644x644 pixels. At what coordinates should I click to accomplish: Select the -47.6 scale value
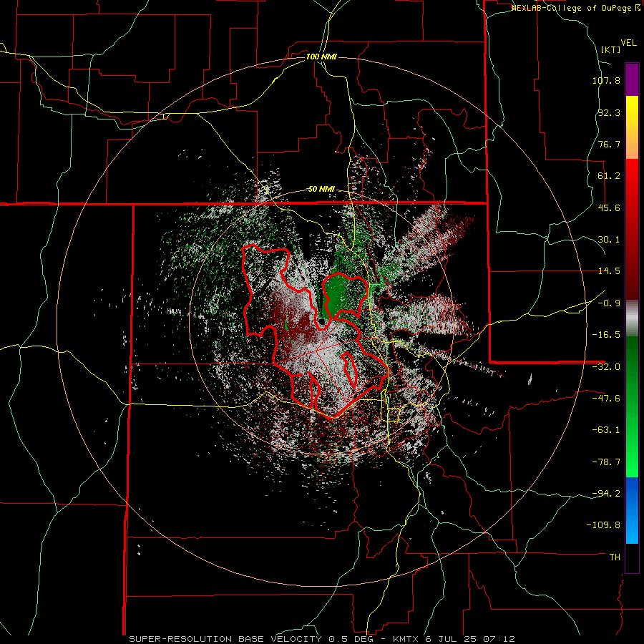606,399
